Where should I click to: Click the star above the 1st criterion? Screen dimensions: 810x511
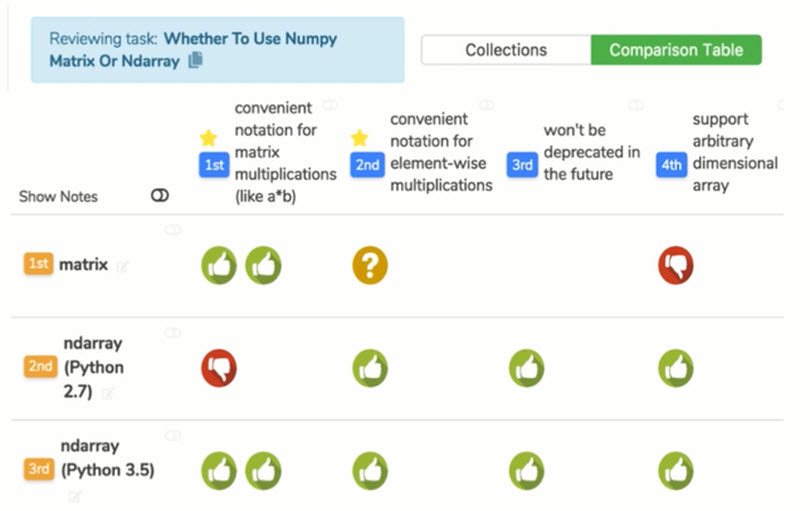[208, 138]
